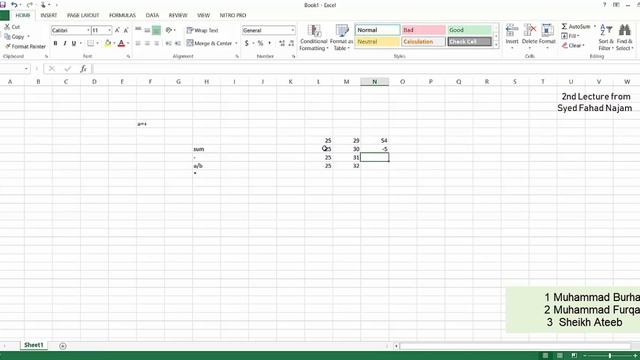Open Find & Select
Viewport: 640px width, 360px height.
(624, 38)
